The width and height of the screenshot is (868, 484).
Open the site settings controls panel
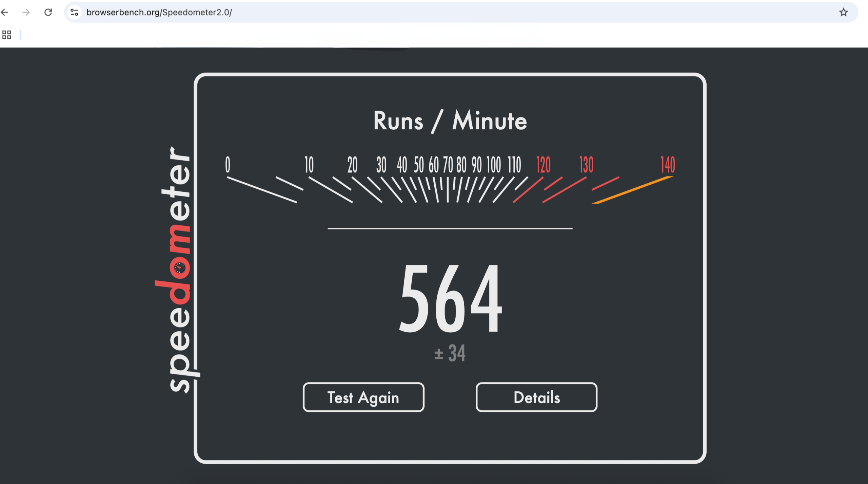(x=75, y=13)
